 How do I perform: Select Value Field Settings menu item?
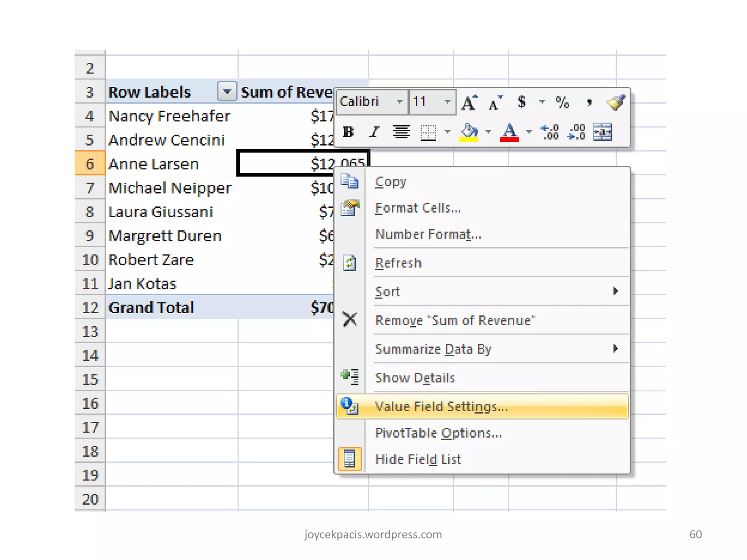click(x=441, y=407)
